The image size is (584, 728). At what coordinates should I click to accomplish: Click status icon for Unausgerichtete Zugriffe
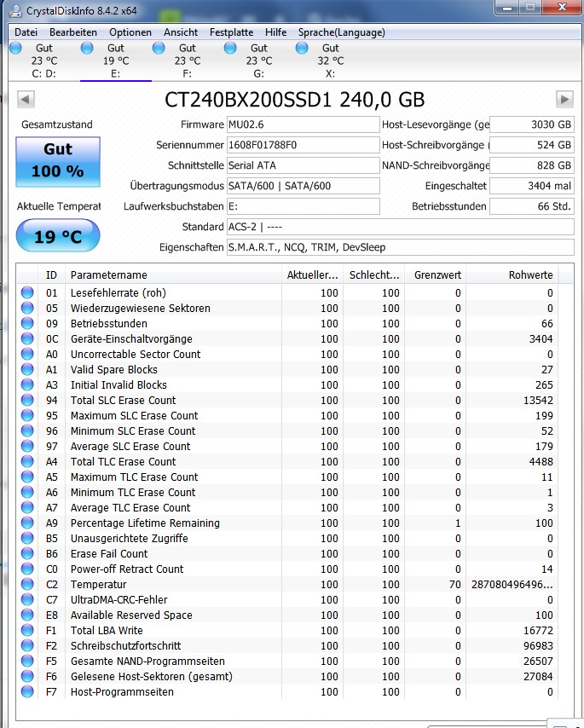point(27,538)
